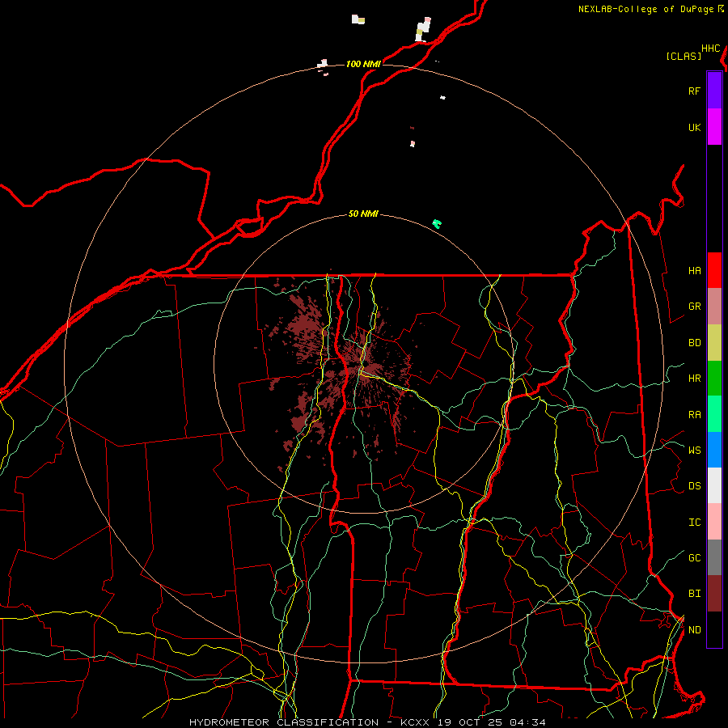This screenshot has height=728, width=728.
Task: Click the "WS" legend label
Action: (x=694, y=450)
